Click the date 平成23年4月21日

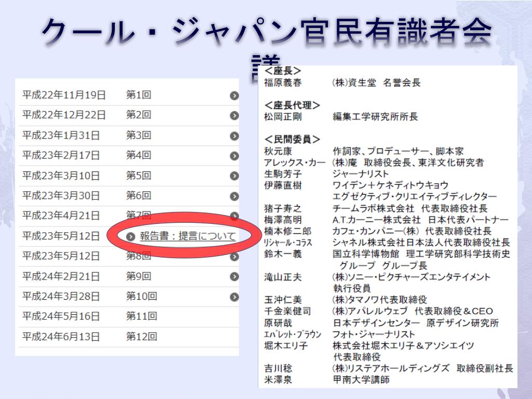(x=61, y=216)
